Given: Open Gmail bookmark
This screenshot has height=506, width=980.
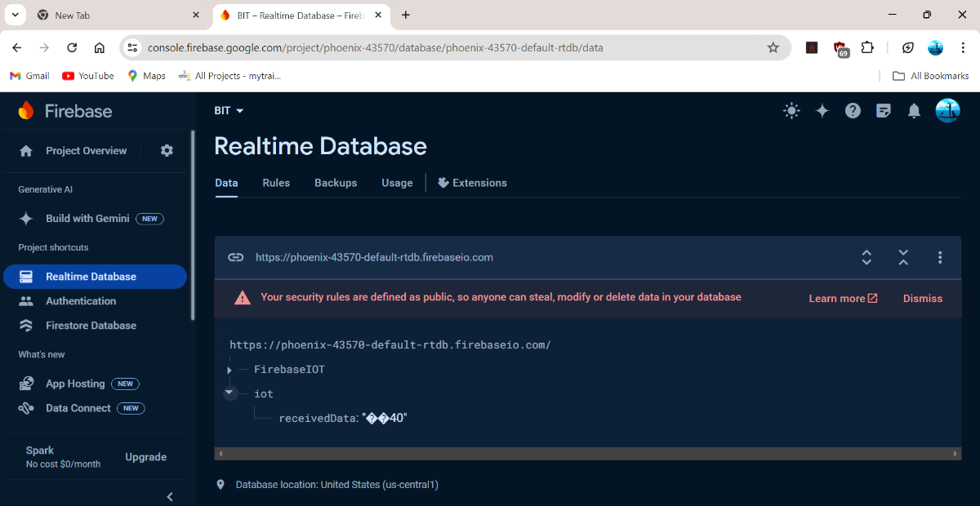Looking at the screenshot, I should (x=29, y=76).
